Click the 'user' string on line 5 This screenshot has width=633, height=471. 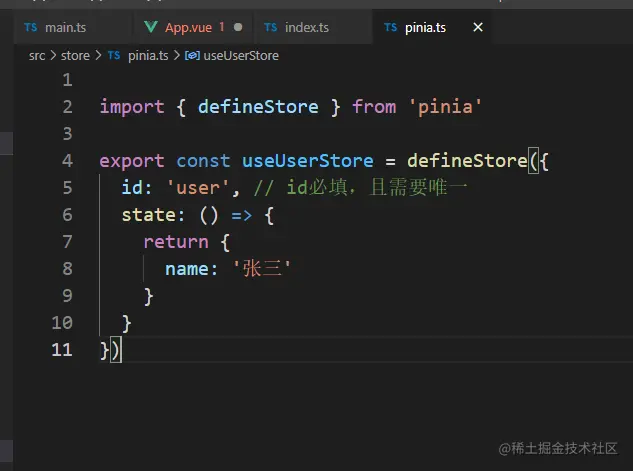pos(198,188)
